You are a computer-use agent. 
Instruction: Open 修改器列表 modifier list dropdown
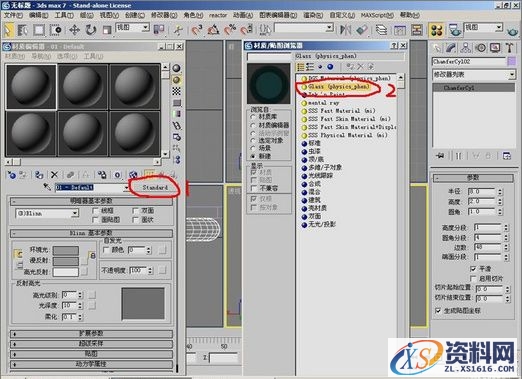(x=512, y=75)
